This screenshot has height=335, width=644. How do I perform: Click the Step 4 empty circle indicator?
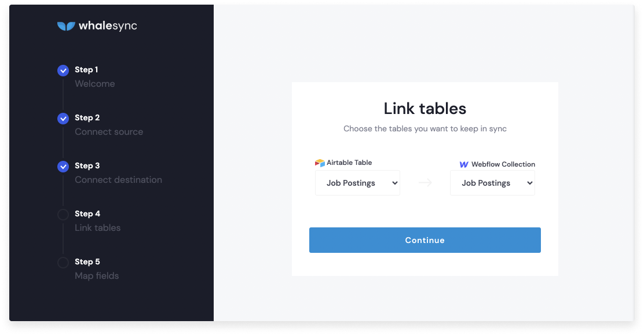click(x=63, y=215)
